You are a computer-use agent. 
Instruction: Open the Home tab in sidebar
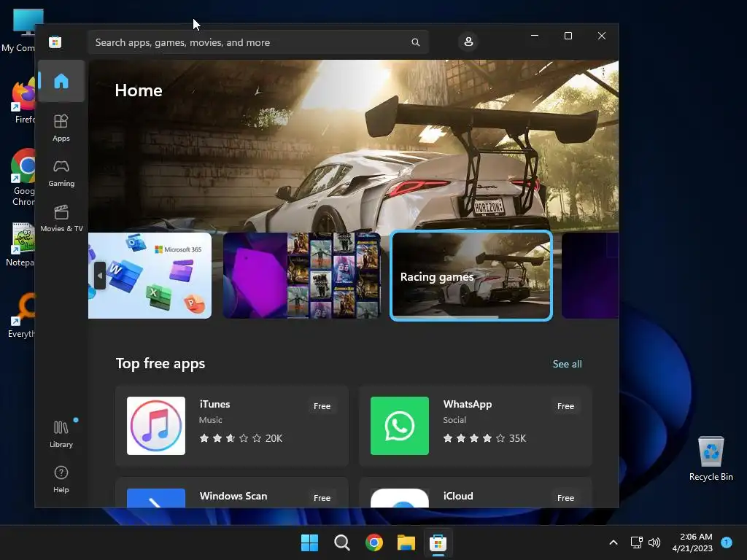(61, 81)
